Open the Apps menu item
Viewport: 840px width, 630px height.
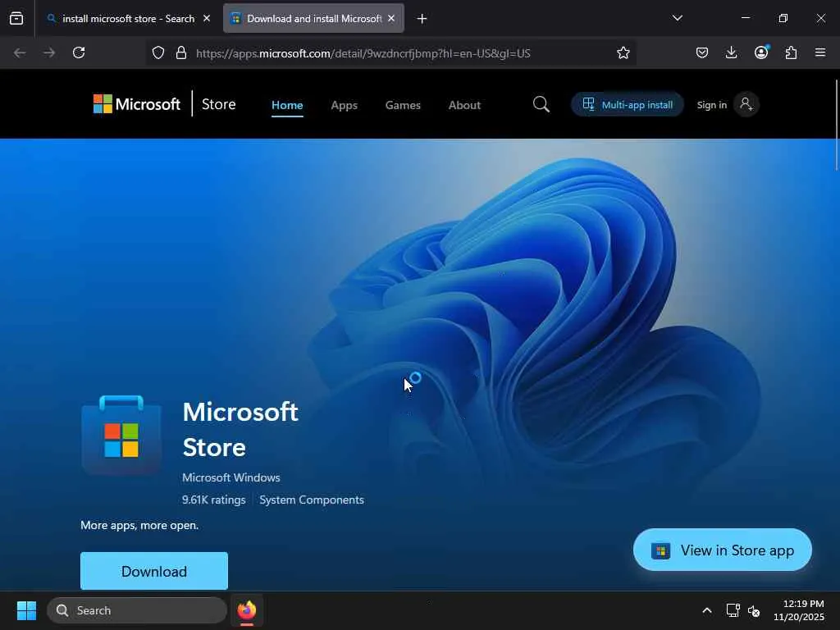[344, 105]
